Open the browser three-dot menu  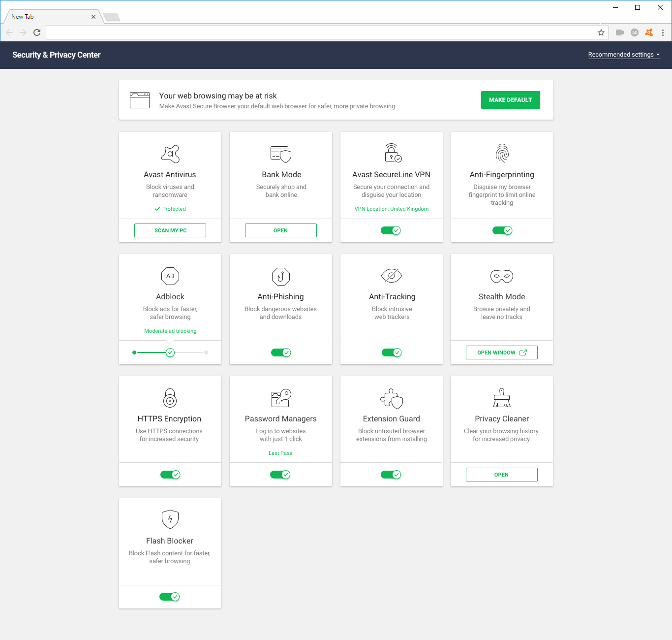[x=663, y=32]
